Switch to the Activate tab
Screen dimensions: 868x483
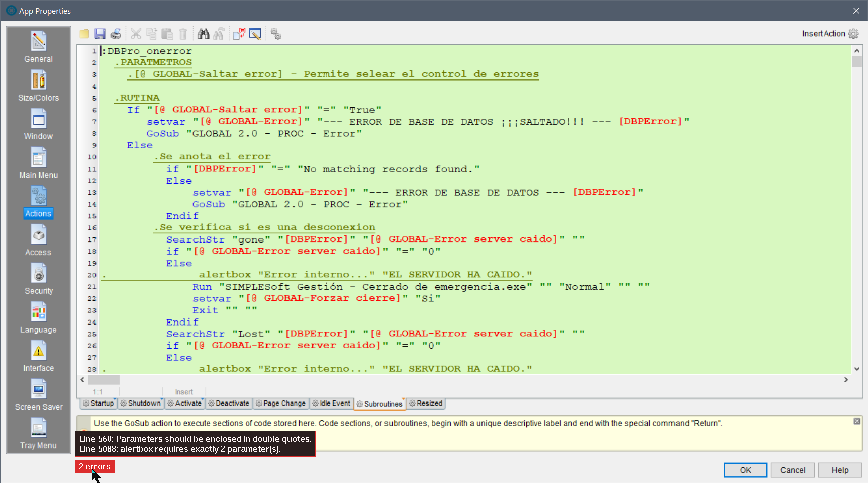pos(184,404)
